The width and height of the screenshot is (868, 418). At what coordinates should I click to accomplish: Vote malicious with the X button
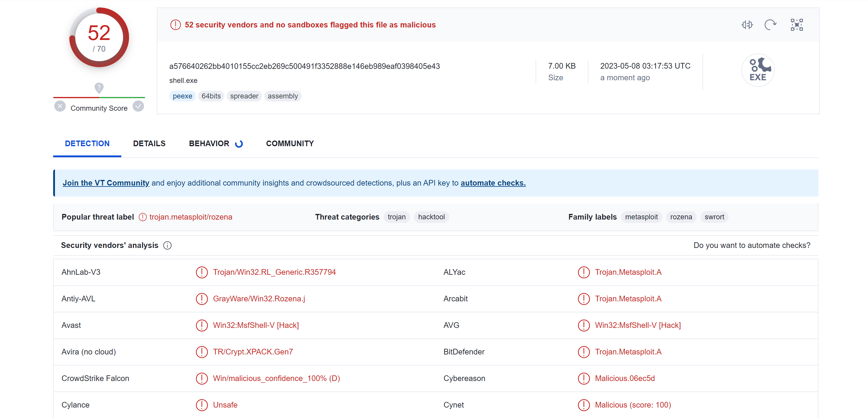coord(60,106)
